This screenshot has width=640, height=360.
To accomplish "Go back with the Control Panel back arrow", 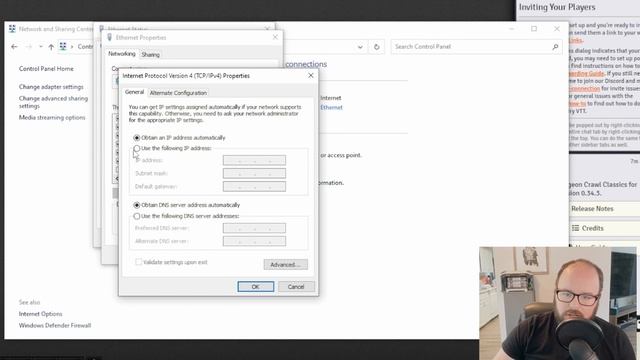I will click(x=14, y=47).
